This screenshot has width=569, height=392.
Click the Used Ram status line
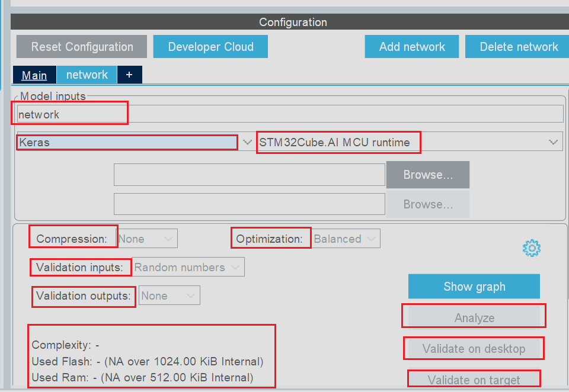point(142,377)
